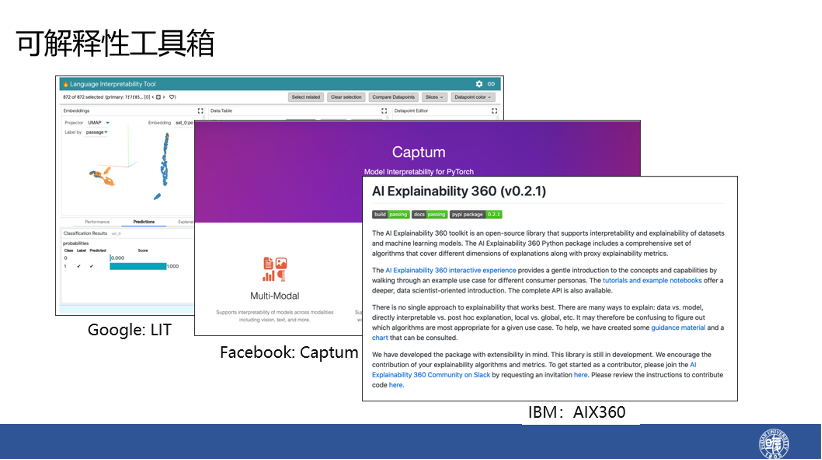This screenshot has width=822, height=460.
Task: Open the Datapoint color dropdown
Action: pos(471,97)
